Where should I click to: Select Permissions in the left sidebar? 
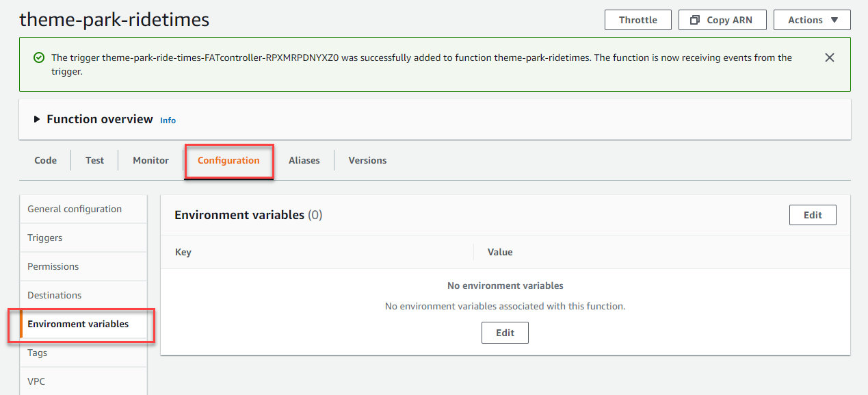pos(53,266)
